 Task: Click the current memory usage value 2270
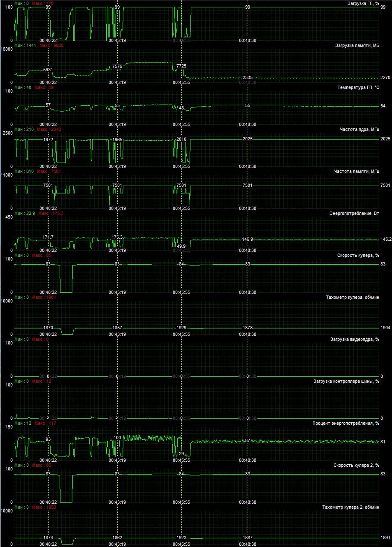point(385,77)
